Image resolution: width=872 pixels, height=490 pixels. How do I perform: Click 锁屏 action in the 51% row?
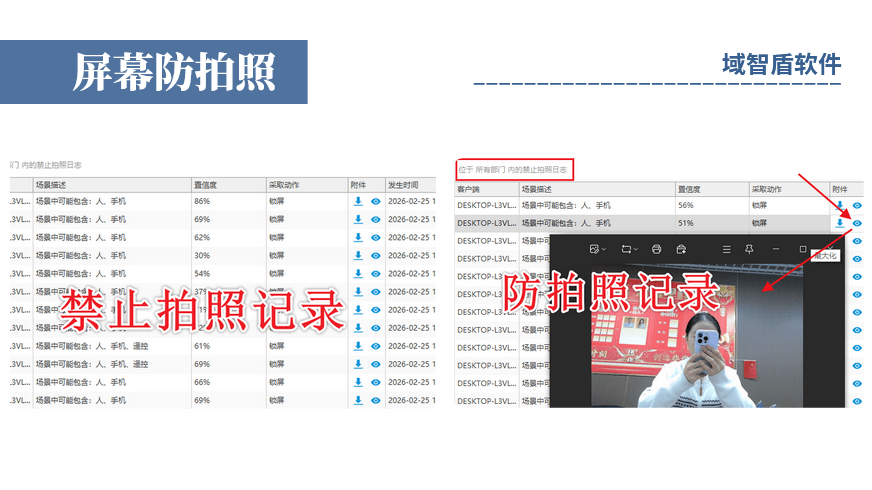(759, 223)
